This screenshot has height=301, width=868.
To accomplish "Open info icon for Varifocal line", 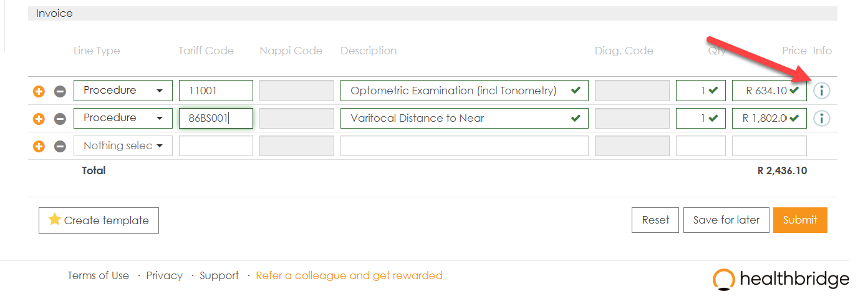I will point(822,118).
